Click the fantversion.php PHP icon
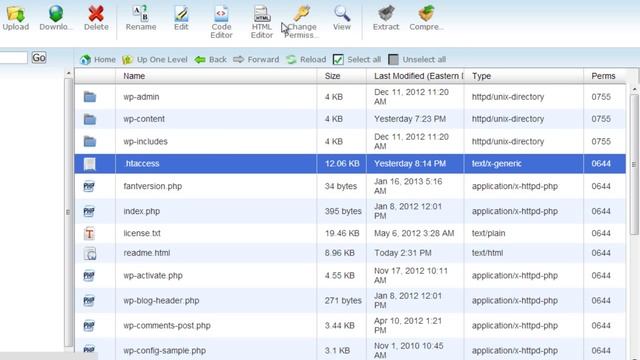This screenshot has width=640, height=360. 89,187
